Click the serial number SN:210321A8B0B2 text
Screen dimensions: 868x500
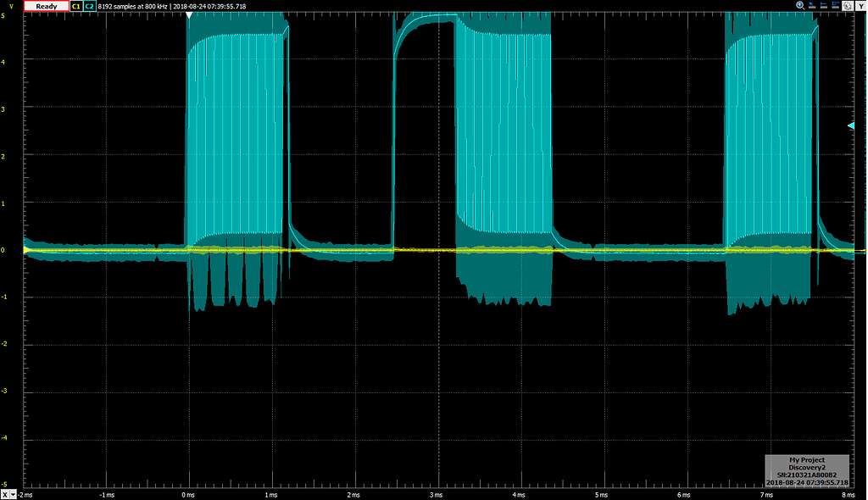(x=805, y=476)
